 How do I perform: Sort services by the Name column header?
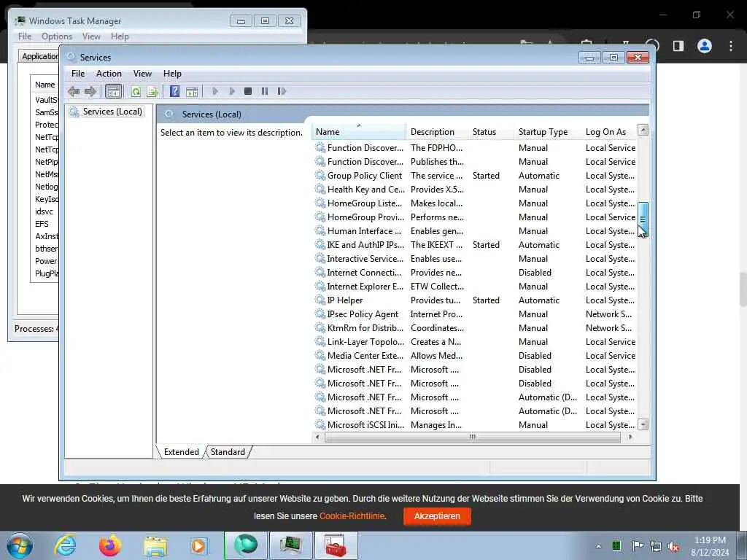click(359, 132)
